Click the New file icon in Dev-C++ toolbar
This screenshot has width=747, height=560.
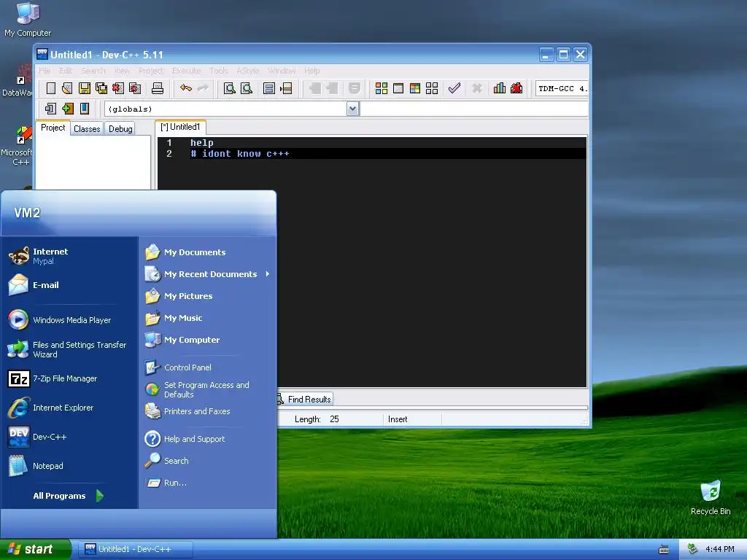(x=50, y=88)
